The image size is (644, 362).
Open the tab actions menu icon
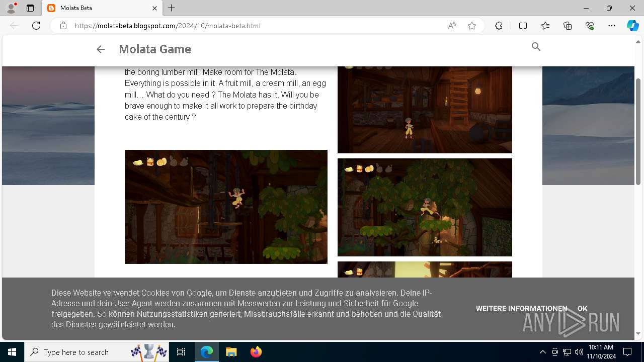30,8
